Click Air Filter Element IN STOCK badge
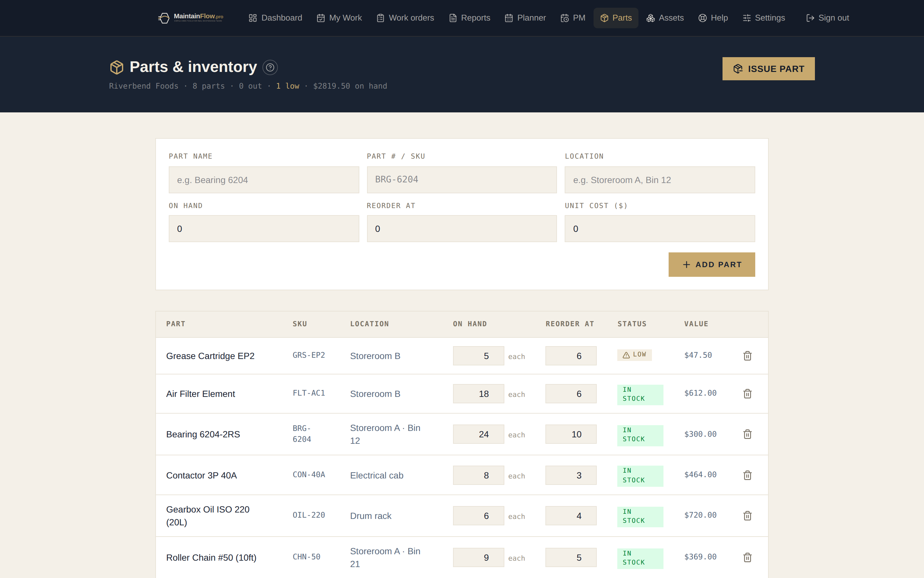The height and width of the screenshot is (578, 924). coord(640,395)
